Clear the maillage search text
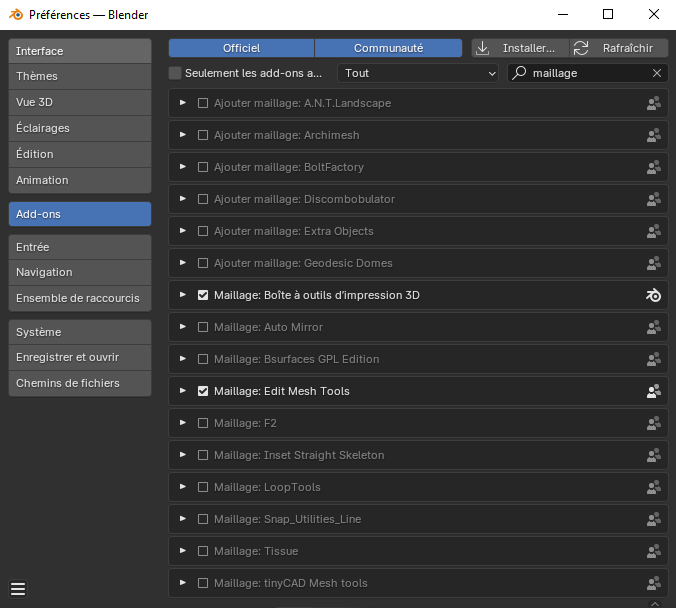Image resolution: width=676 pixels, height=608 pixels. [657, 73]
